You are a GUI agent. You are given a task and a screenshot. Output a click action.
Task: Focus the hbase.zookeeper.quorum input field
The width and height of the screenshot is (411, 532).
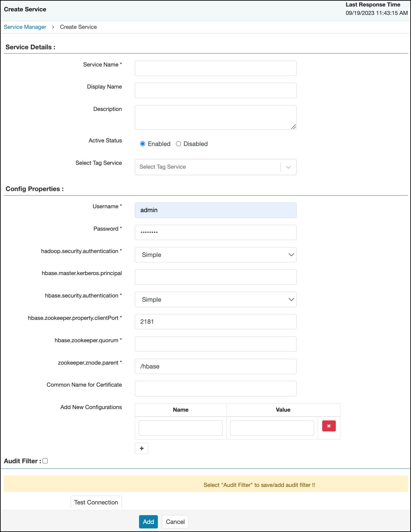[x=216, y=344]
